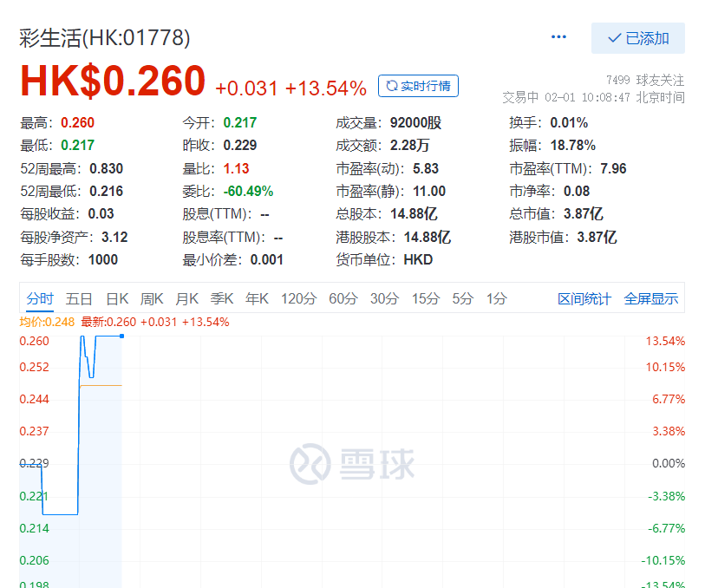Viewport: 718px width, 588px height.
Task: Toggle the 已添加 watchlist button
Action: click(x=638, y=38)
